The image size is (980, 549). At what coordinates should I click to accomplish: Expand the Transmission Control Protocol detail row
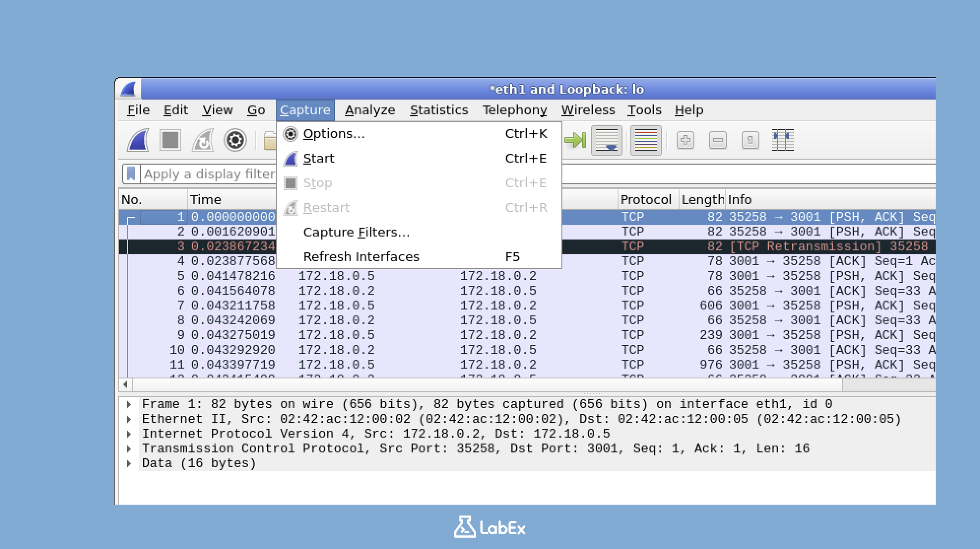(129, 448)
